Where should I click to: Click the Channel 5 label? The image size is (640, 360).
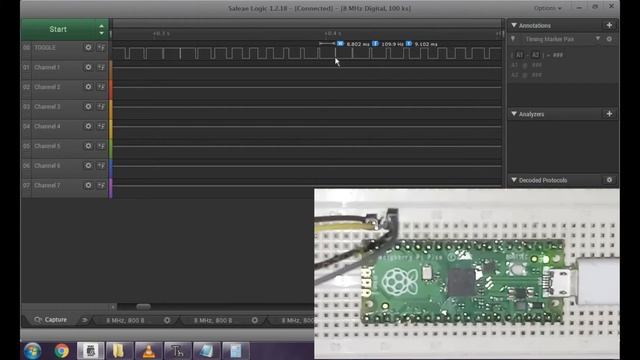coord(47,146)
